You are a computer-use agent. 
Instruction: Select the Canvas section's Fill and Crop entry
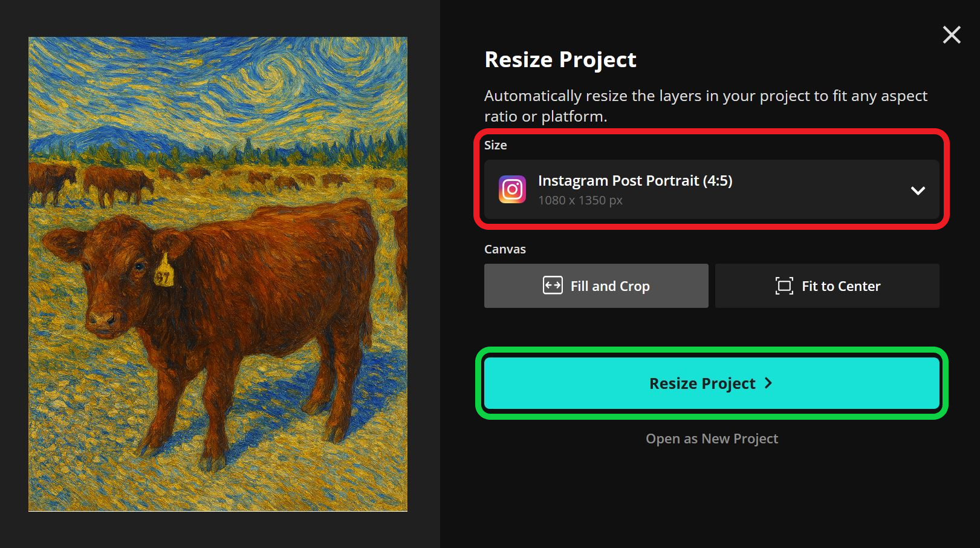[595, 285]
